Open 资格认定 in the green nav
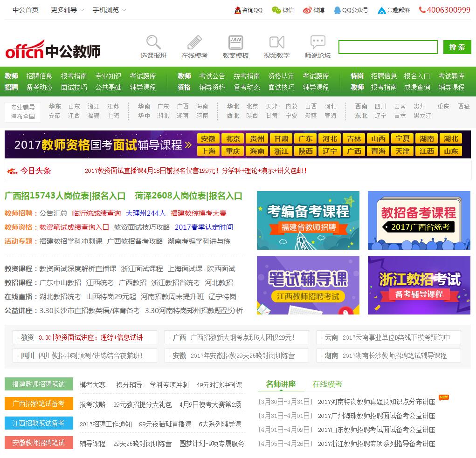This screenshot has height=458, width=476. [282, 76]
